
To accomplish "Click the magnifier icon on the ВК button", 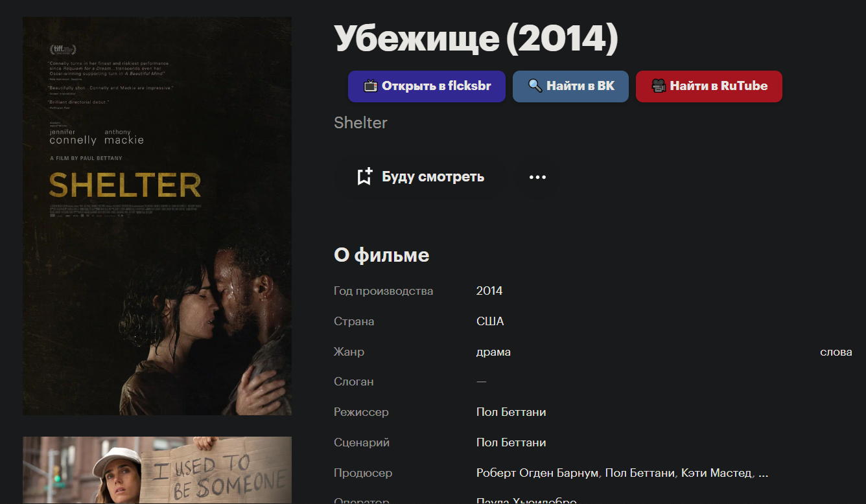I will [x=535, y=86].
